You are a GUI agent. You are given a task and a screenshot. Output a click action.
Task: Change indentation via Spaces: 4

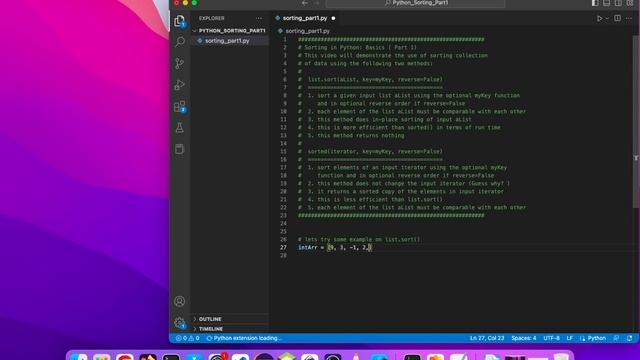(524, 338)
